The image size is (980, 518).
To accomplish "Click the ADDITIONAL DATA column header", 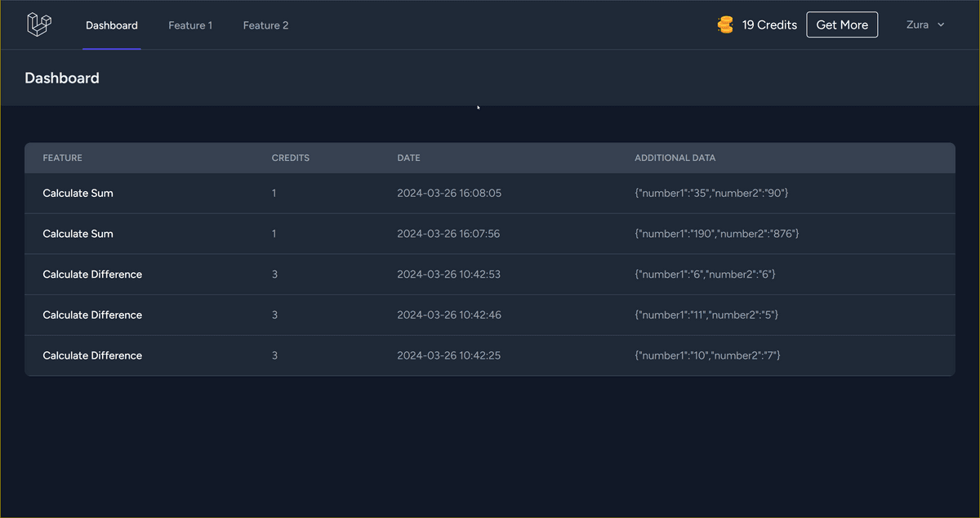I will click(x=675, y=158).
